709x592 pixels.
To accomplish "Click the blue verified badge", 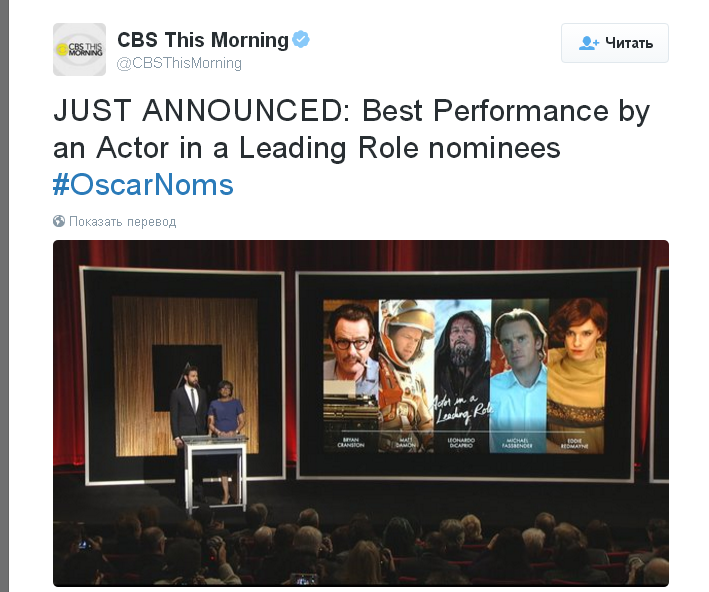I will click(x=301, y=40).
